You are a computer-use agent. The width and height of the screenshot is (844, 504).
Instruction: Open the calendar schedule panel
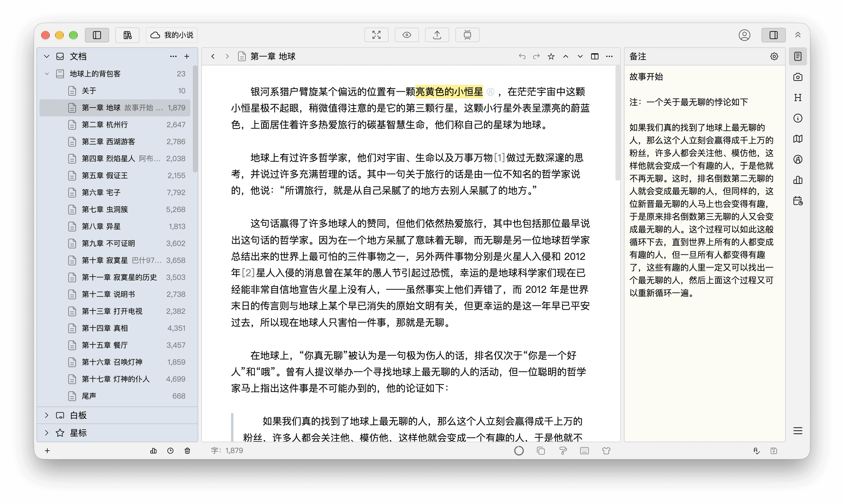(798, 201)
